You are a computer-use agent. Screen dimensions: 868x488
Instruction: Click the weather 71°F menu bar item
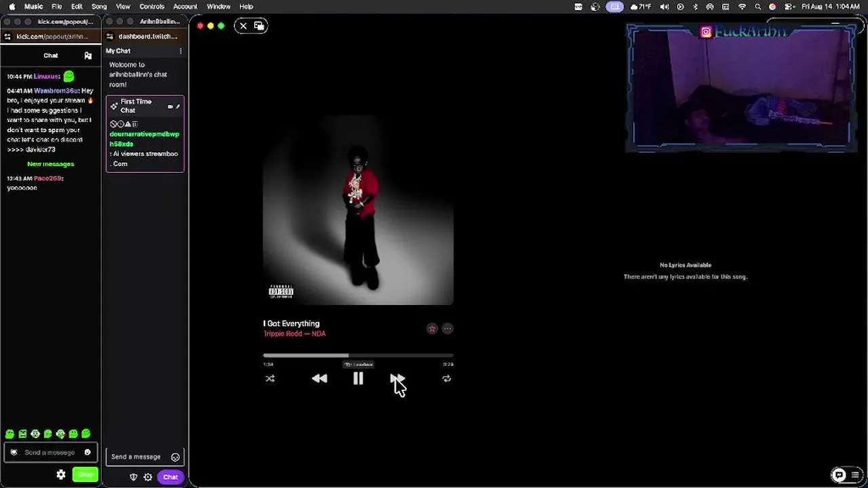click(642, 7)
